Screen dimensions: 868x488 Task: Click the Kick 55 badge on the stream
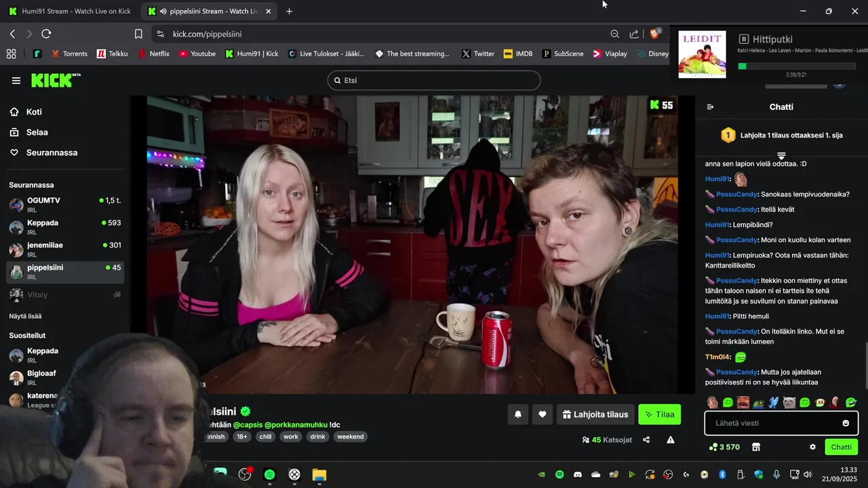coord(661,105)
